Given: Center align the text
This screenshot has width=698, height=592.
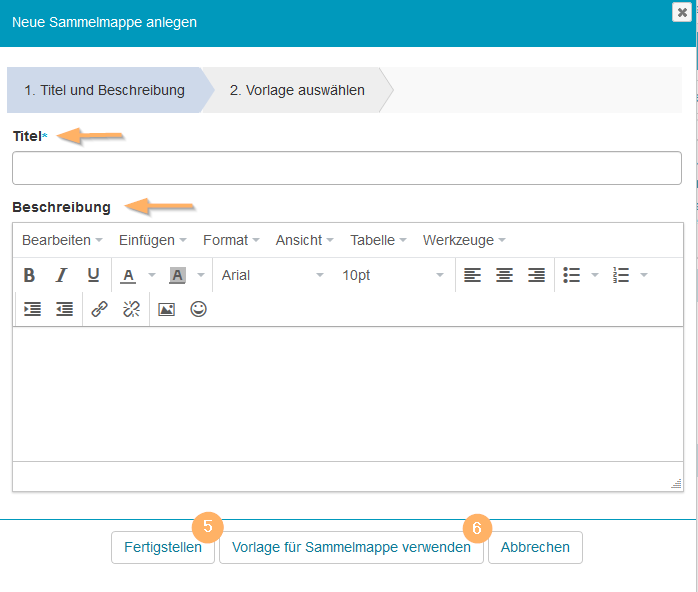Looking at the screenshot, I should click(505, 275).
